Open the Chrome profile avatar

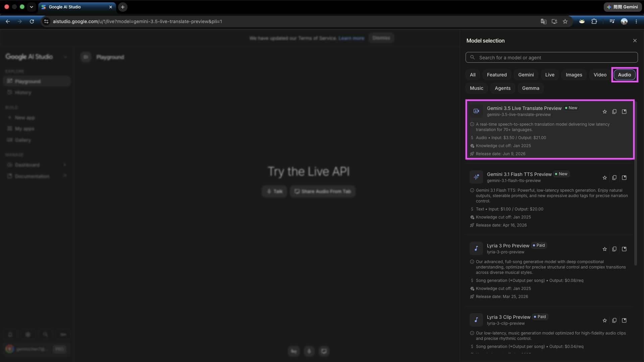coord(624,21)
